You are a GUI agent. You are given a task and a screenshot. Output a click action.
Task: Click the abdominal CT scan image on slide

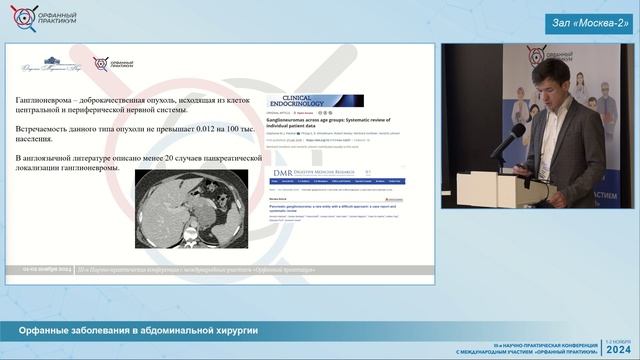(191, 209)
